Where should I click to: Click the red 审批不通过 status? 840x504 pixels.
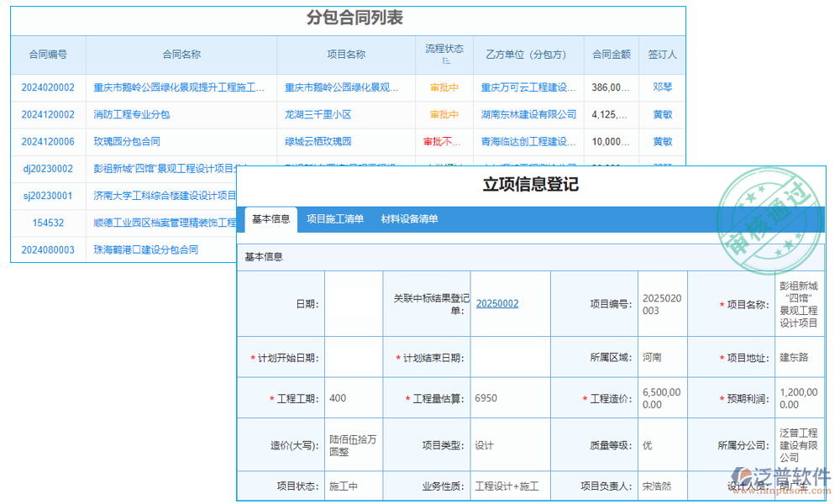(x=444, y=141)
